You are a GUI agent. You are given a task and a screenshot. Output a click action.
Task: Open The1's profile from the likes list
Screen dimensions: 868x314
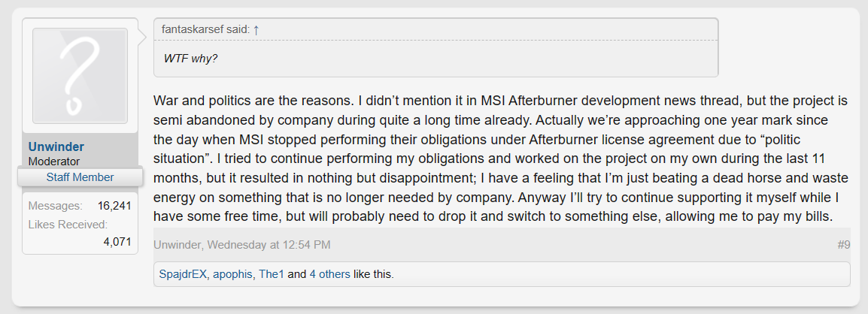272,274
